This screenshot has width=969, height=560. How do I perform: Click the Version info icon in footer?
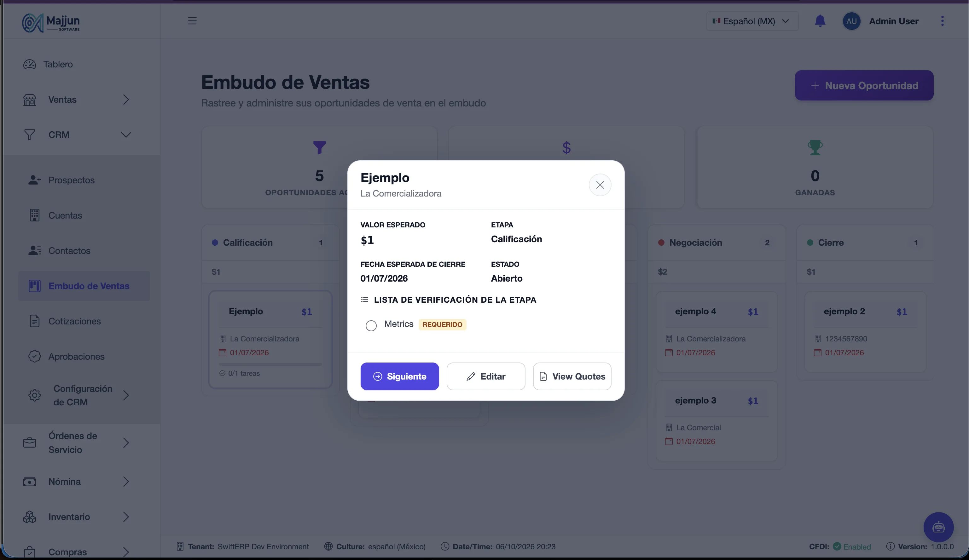point(890,546)
